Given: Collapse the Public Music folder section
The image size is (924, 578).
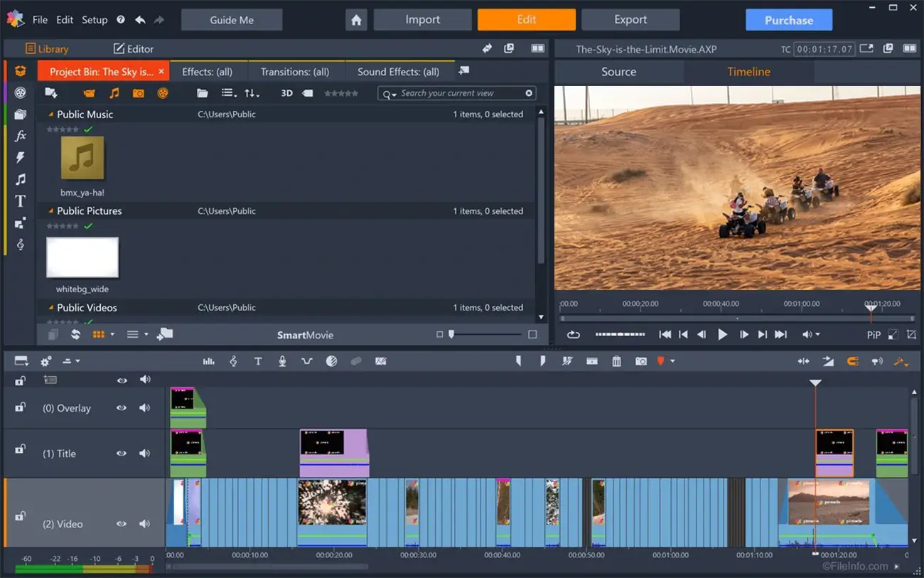Looking at the screenshot, I should pyautogui.click(x=50, y=114).
